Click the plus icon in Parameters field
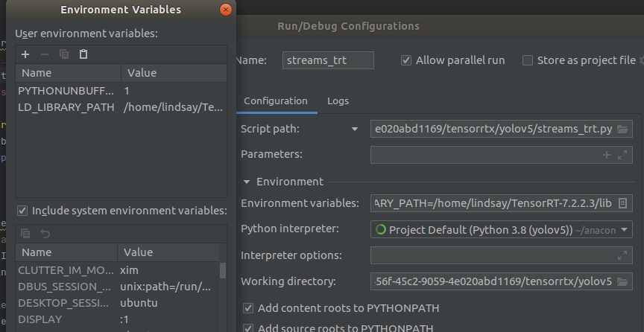This screenshot has height=332, width=644. coord(607,155)
